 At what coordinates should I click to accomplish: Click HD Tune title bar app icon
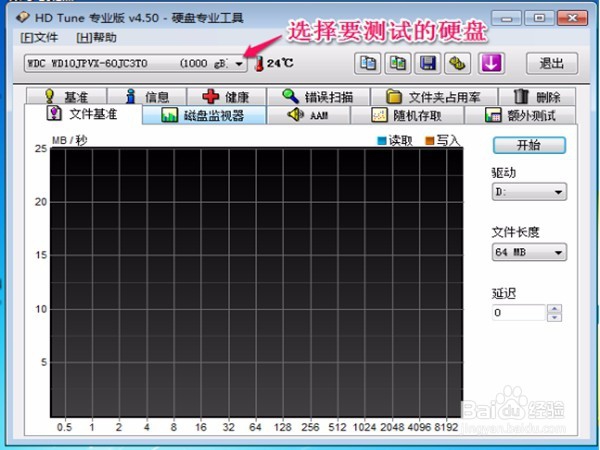[23, 17]
